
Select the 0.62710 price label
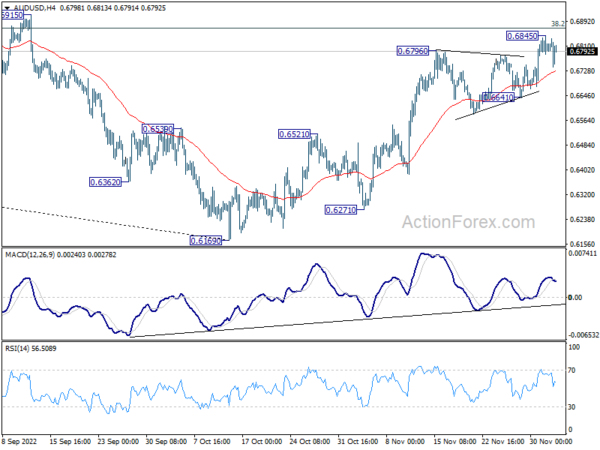(341, 210)
